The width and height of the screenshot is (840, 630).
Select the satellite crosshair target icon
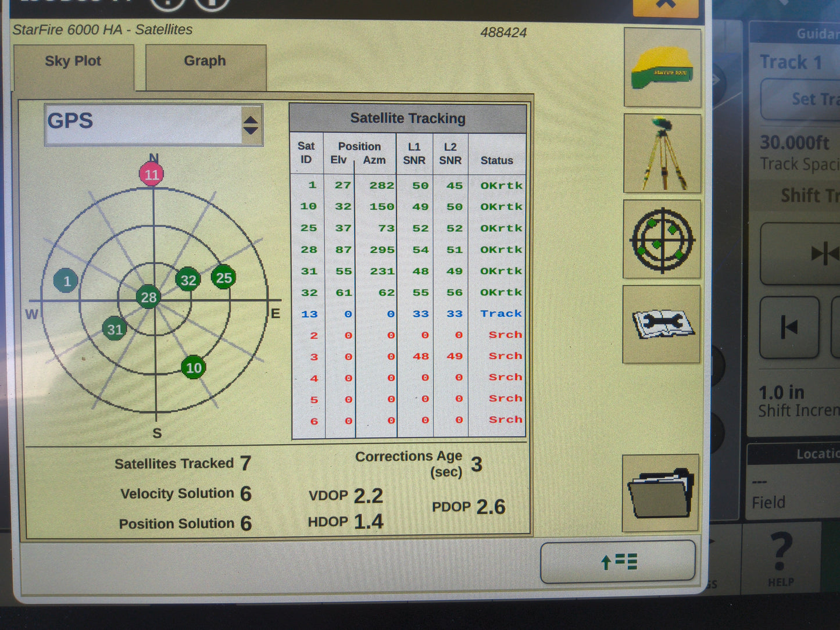coord(662,239)
